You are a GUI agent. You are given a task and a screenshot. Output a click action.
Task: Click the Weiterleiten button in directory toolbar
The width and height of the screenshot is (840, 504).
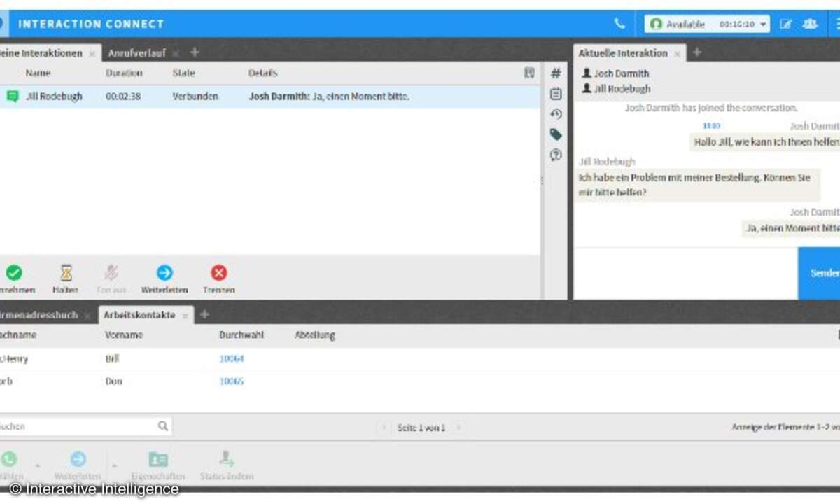coord(78,465)
